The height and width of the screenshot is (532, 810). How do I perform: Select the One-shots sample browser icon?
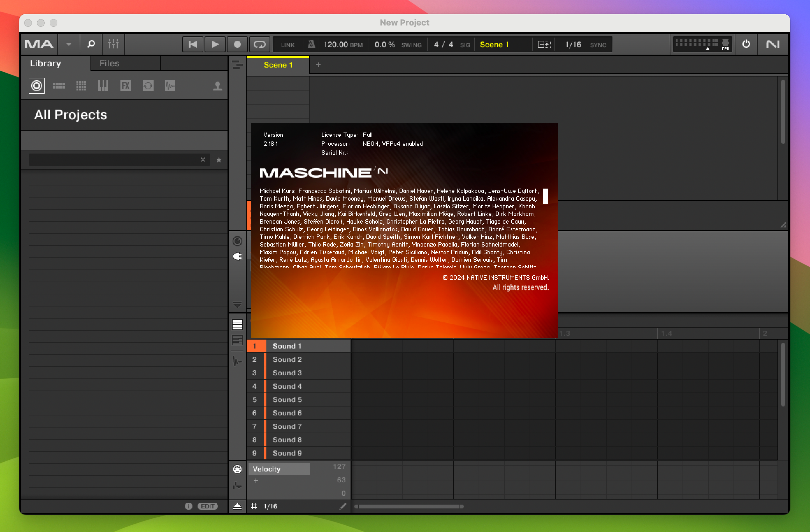tap(170, 86)
